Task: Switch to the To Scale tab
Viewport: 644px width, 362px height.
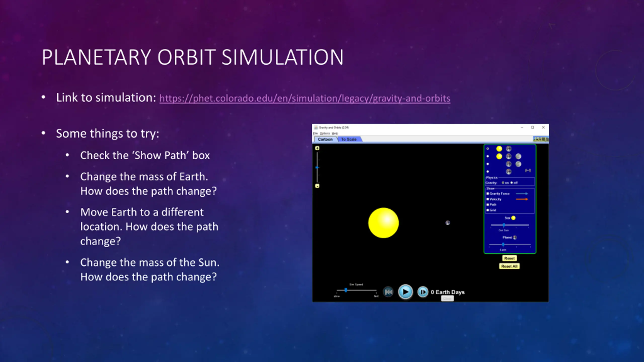Action: tap(349, 139)
